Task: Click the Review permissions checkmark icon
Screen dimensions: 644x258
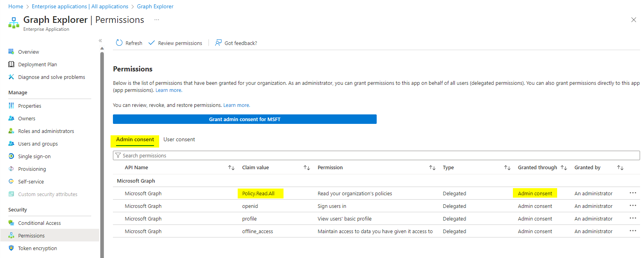Action: pos(152,43)
